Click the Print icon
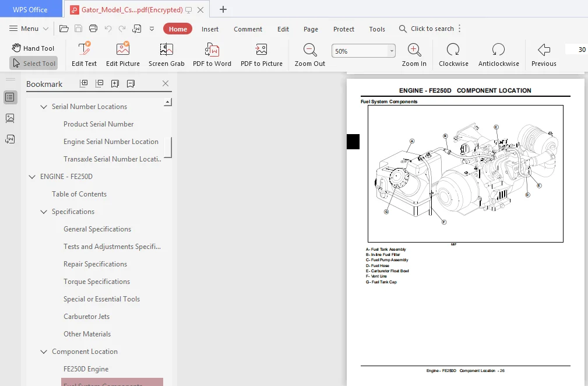The height and width of the screenshot is (386, 588). point(93,29)
